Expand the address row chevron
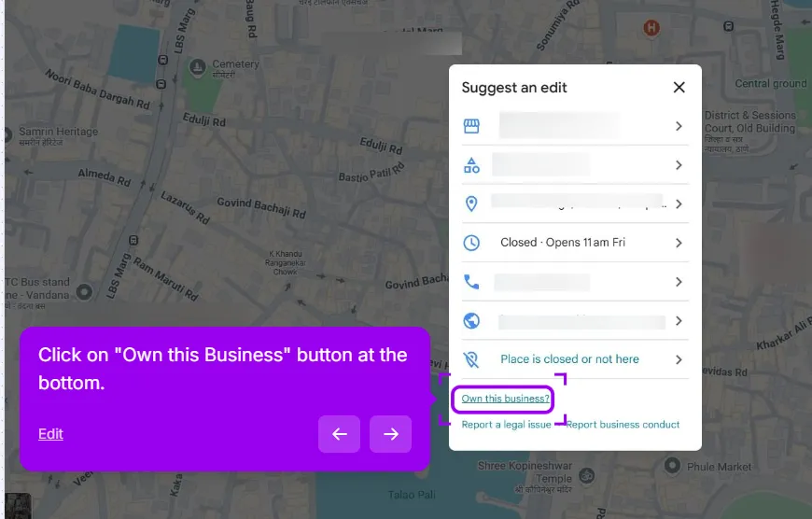 click(x=679, y=204)
